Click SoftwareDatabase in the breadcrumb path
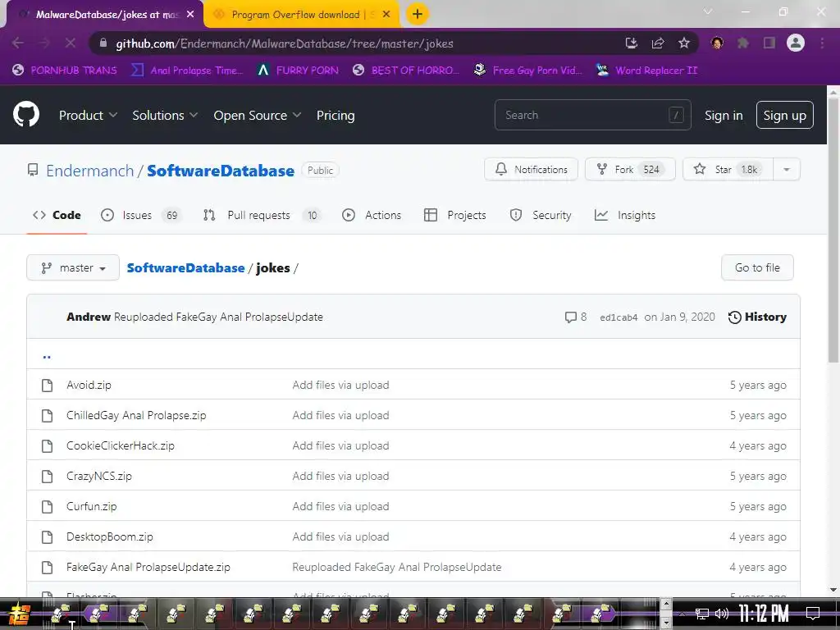 coord(185,267)
